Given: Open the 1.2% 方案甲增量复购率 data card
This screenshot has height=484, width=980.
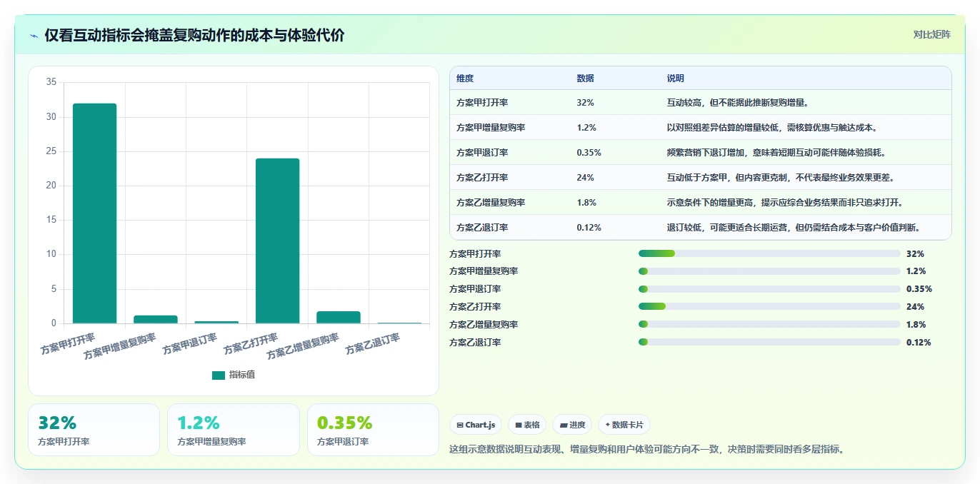Looking at the screenshot, I should [234, 430].
